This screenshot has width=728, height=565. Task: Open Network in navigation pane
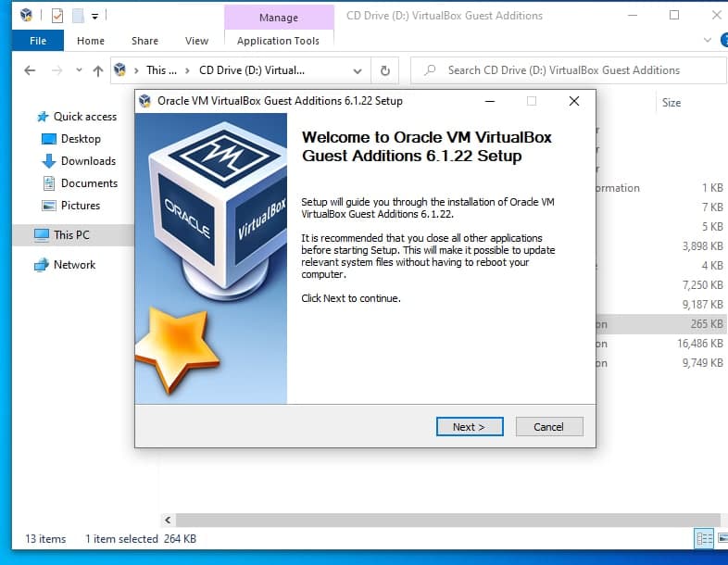tap(74, 265)
